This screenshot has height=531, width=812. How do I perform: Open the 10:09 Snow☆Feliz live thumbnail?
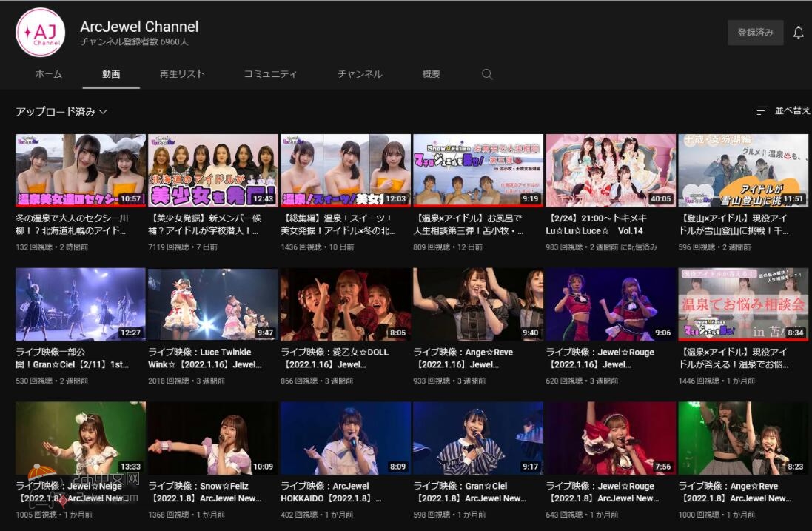[x=213, y=438]
